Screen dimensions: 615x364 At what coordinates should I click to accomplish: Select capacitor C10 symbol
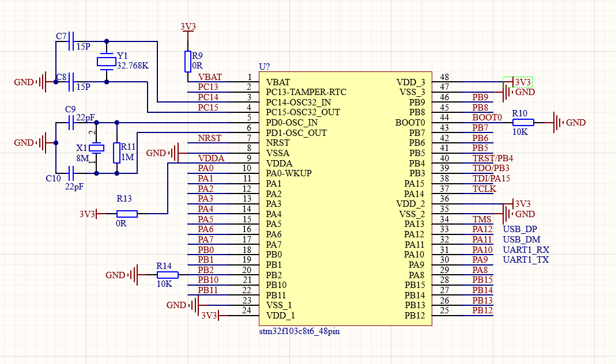pos(71,173)
